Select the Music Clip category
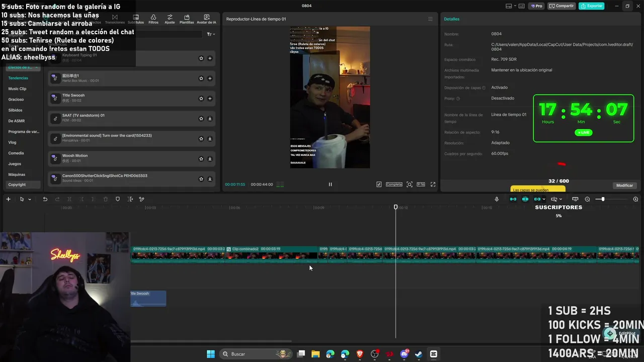The width and height of the screenshot is (644, 362). pyautogui.click(x=17, y=89)
